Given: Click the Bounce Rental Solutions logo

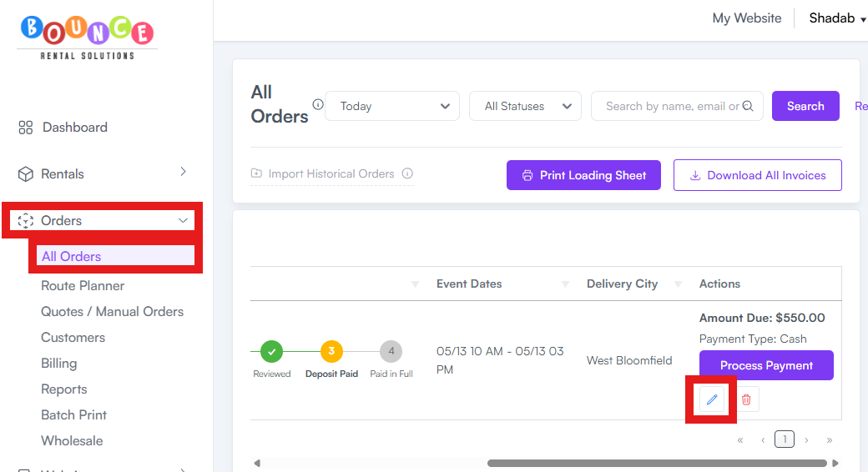Looking at the screenshot, I should (x=88, y=37).
